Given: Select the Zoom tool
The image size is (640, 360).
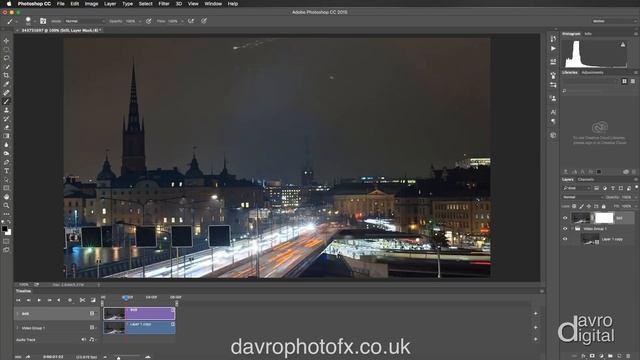Looking at the screenshot, I should pyautogui.click(x=6, y=205).
